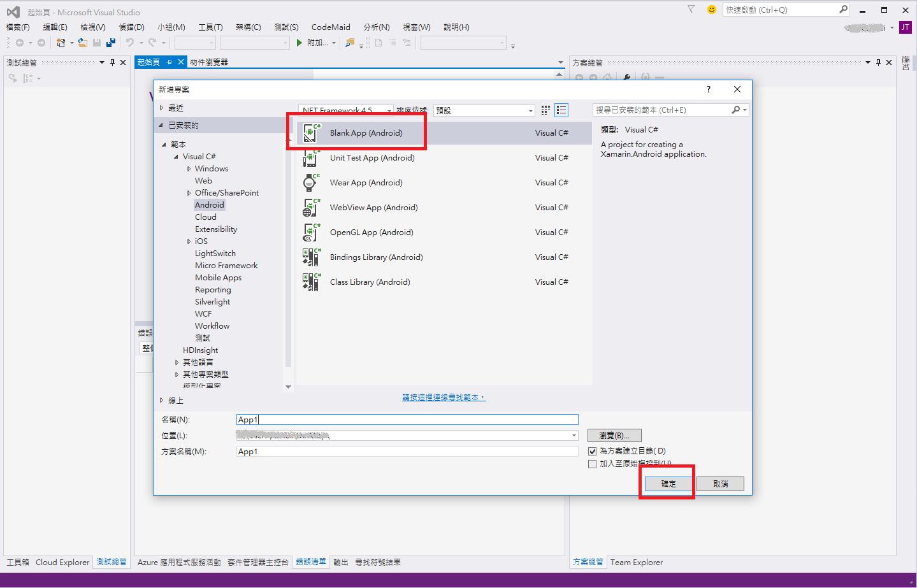Click the Quick Launch magnifier icon
The height and width of the screenshot is (588, 917).
click(x=843, y=10)
